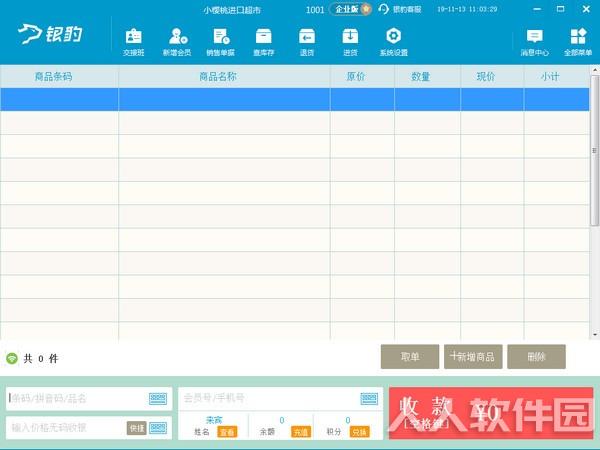
Task: Click the green network status icon
Action: [12, 359]
